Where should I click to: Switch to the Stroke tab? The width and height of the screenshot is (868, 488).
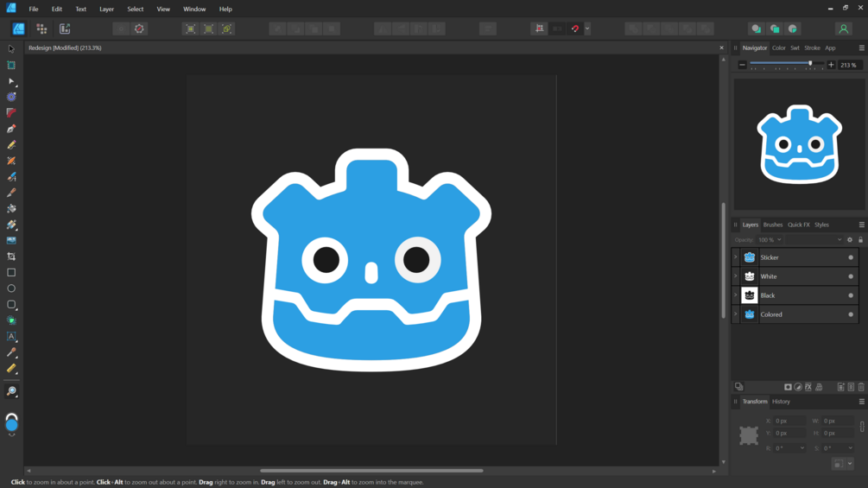(x=812, y=48)
